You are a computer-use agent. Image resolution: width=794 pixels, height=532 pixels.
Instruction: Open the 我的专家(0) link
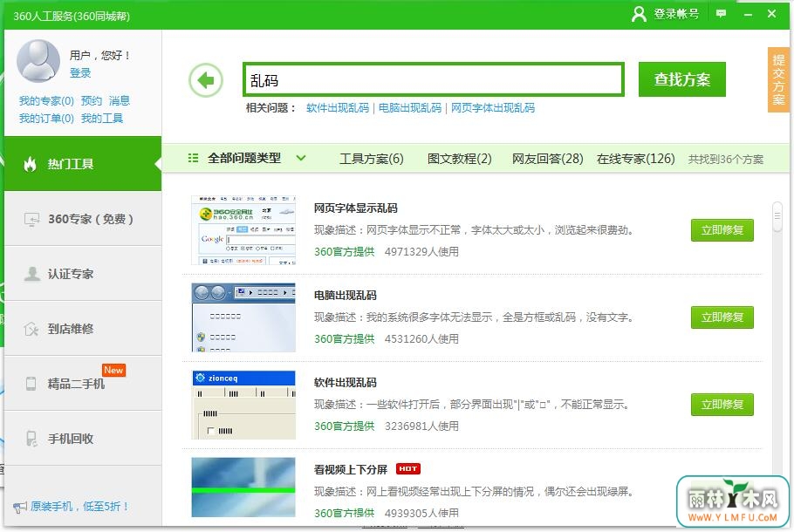point(46,100)
